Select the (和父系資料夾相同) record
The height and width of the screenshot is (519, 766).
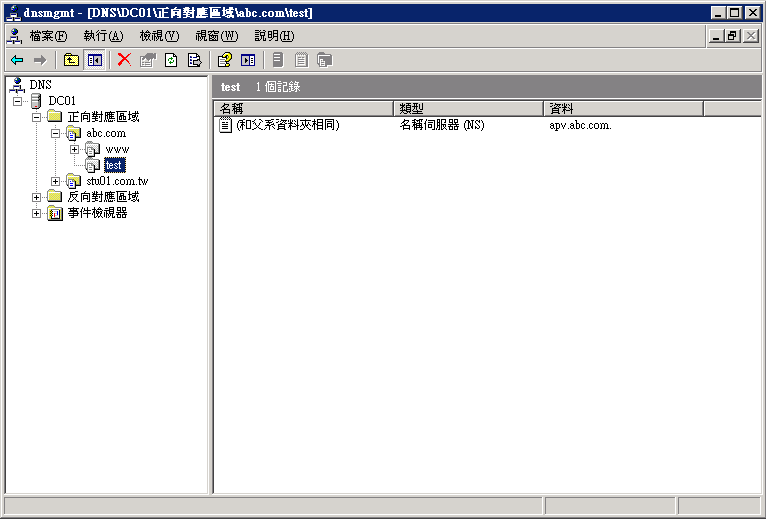click(x=288, y=125)
